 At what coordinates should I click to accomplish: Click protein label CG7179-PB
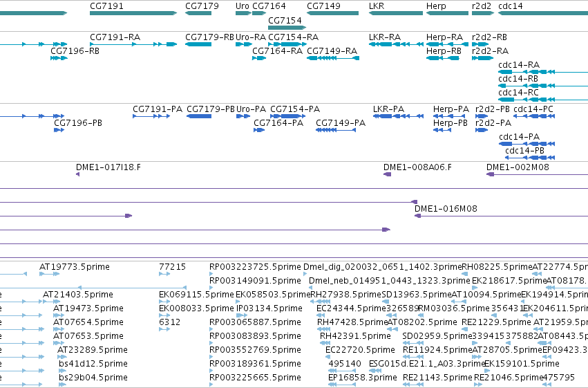click(x=211, y=109)
